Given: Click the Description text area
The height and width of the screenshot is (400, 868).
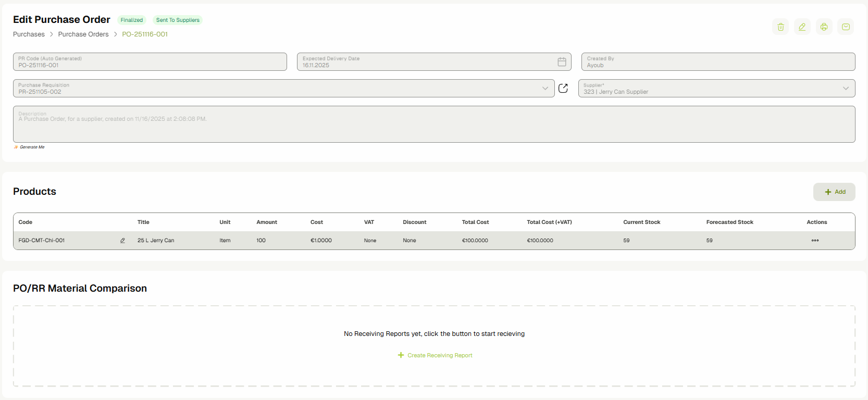Looking at the screenshot, I should (434, 124).
